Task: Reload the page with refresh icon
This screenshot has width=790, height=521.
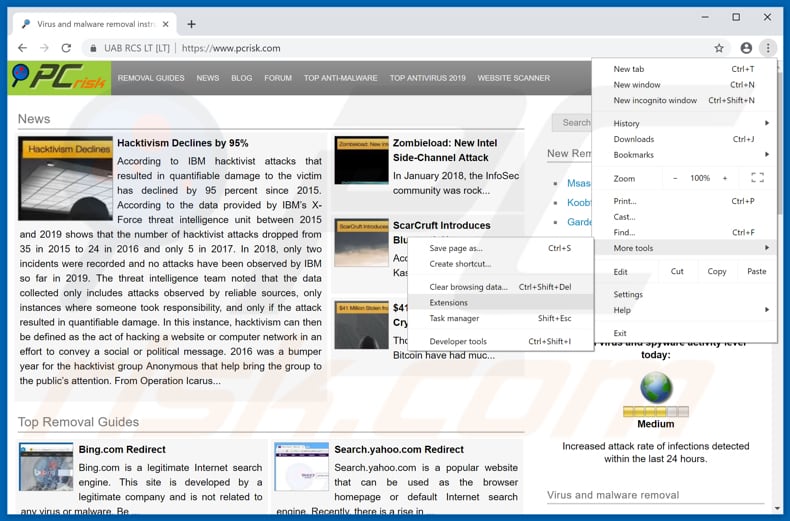Action: coord(66,48)
